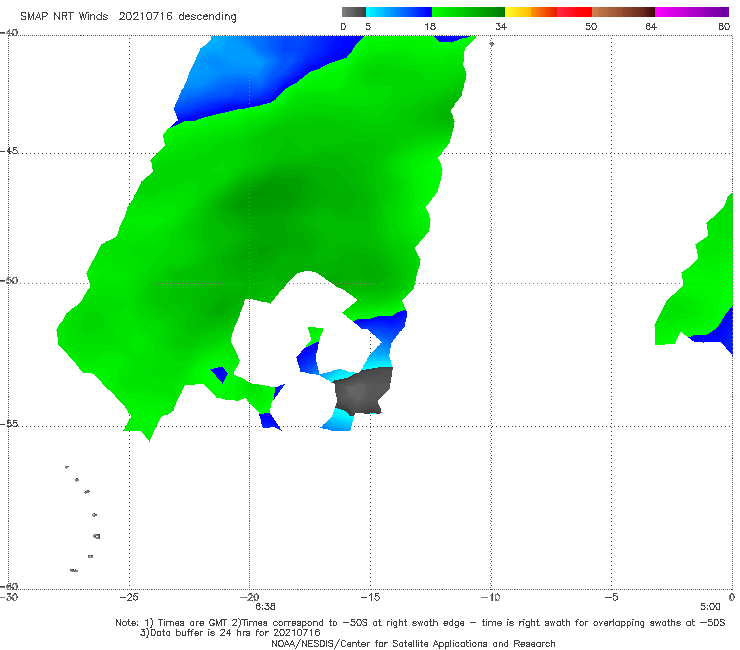Click the longitude label "-25"
Viewport: 740px width, 650px height.
pos(129,597)
